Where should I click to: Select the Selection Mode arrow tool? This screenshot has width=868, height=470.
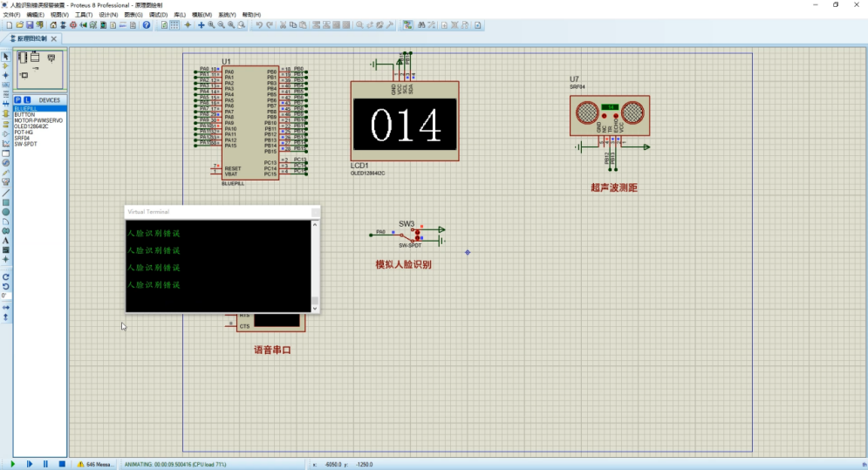[x=5, y=57]
